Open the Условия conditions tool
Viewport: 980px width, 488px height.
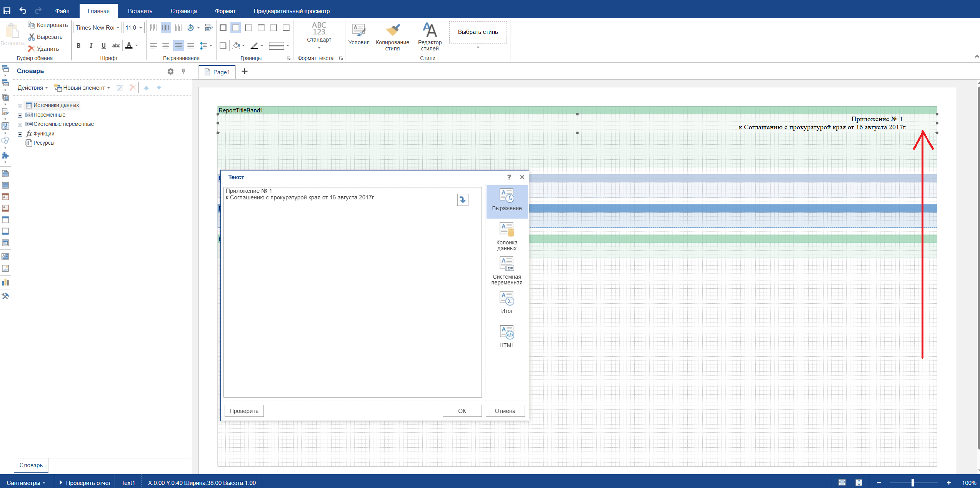coord(359,34)
